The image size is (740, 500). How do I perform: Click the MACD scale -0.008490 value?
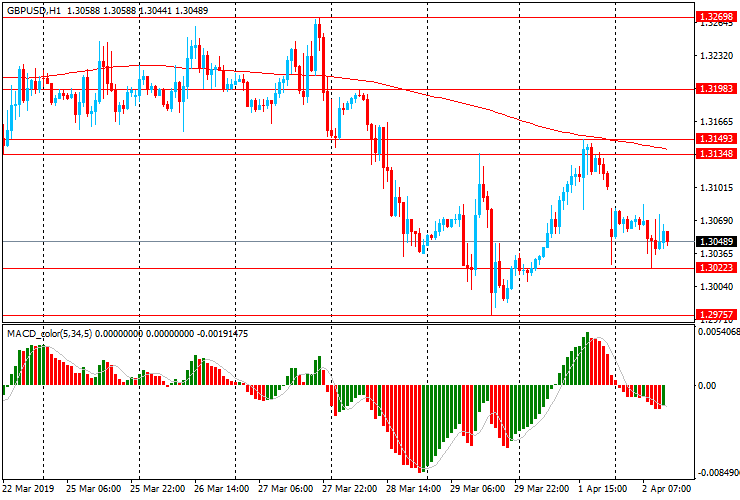pos(719,473)
